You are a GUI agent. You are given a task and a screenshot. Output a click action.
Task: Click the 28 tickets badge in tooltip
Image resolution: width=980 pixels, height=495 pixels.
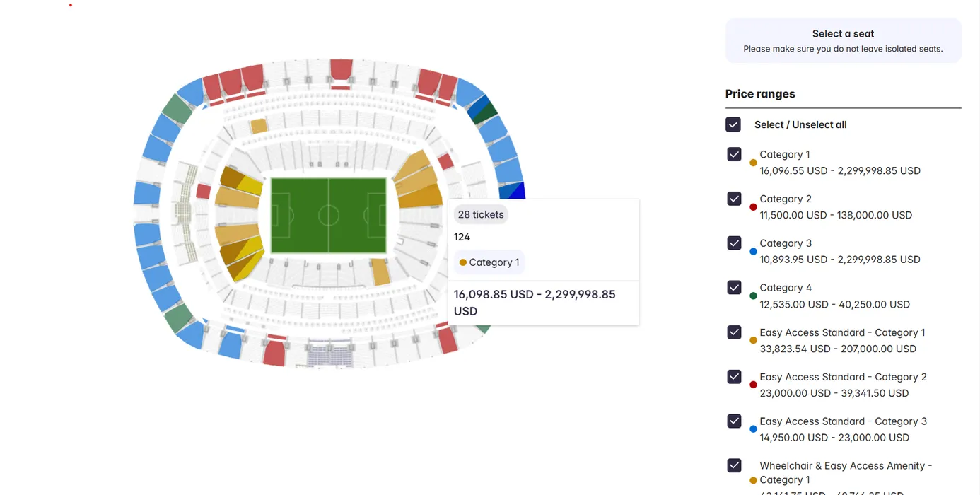pyautogui.click(x=481, y=214)
